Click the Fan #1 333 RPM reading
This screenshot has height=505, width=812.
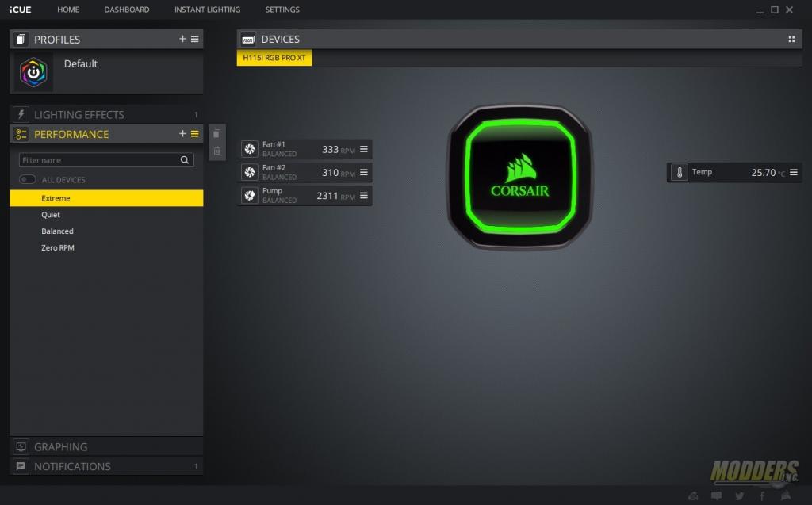[338, 150]
